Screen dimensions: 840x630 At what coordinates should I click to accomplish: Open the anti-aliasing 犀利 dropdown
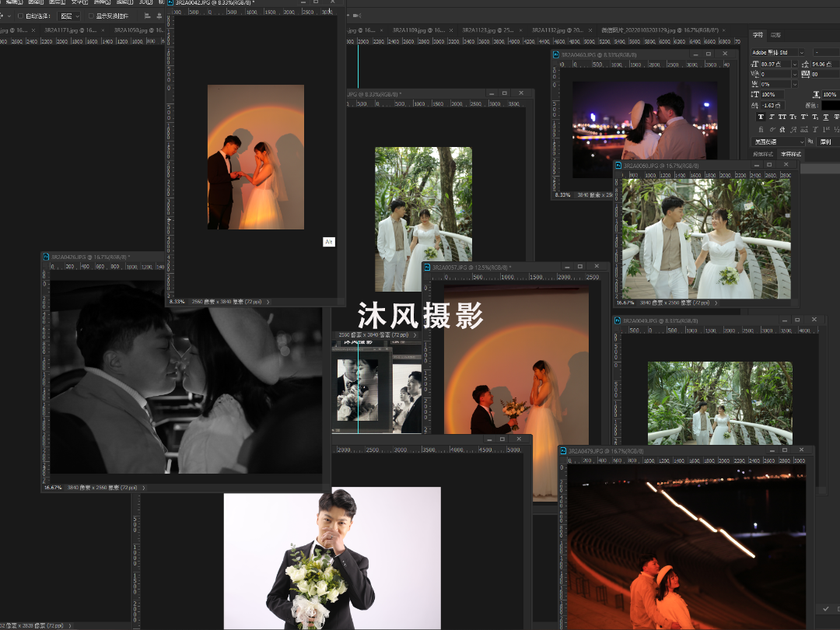coord(829,142)
